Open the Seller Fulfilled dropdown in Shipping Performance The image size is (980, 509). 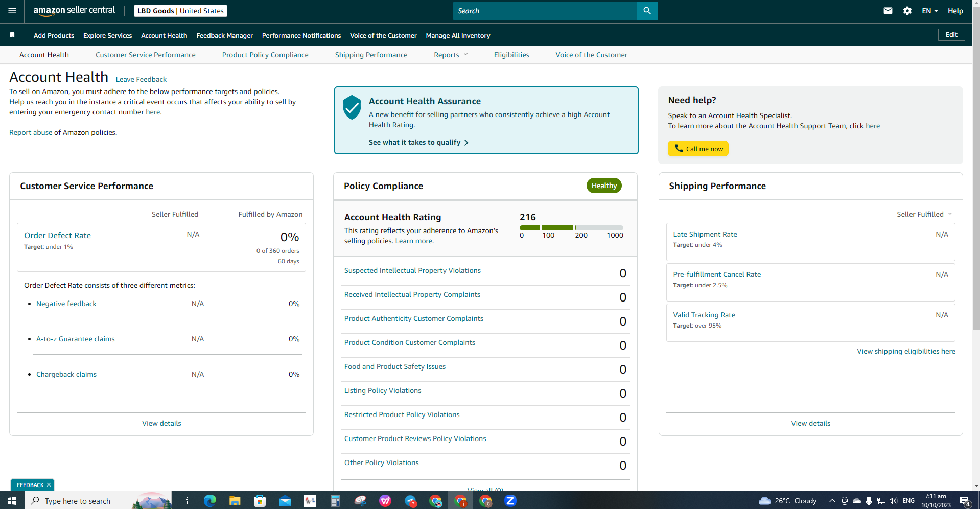click(924, 214)
